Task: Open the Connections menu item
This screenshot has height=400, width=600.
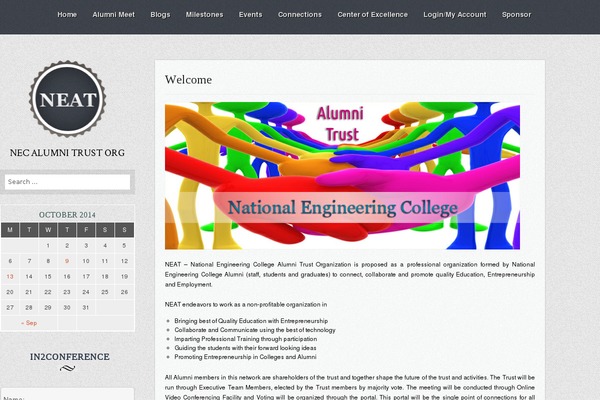Action: pyautogui.click(x=300, y=15)
